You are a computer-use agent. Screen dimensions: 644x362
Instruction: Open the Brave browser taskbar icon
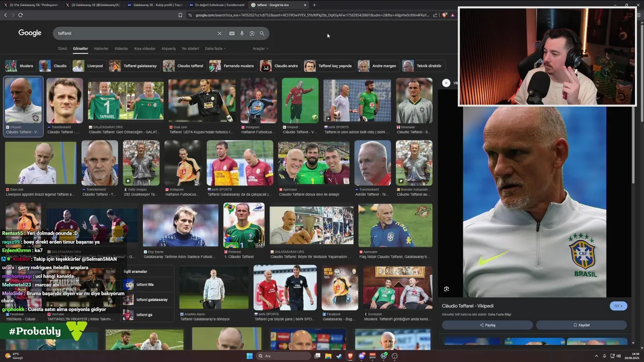[350, 356]
